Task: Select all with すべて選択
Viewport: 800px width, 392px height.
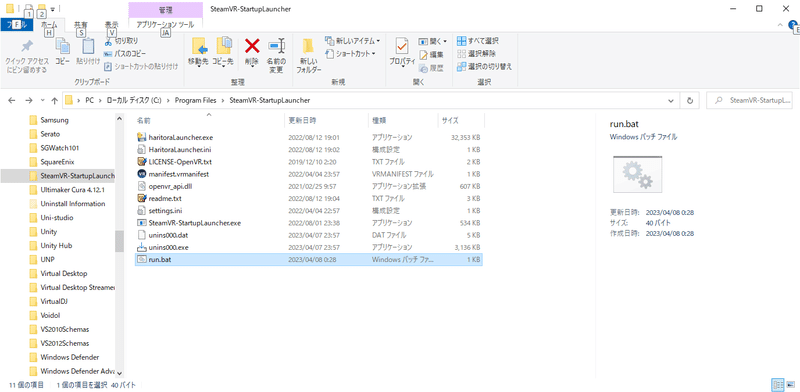Action: tap(478, 41)
